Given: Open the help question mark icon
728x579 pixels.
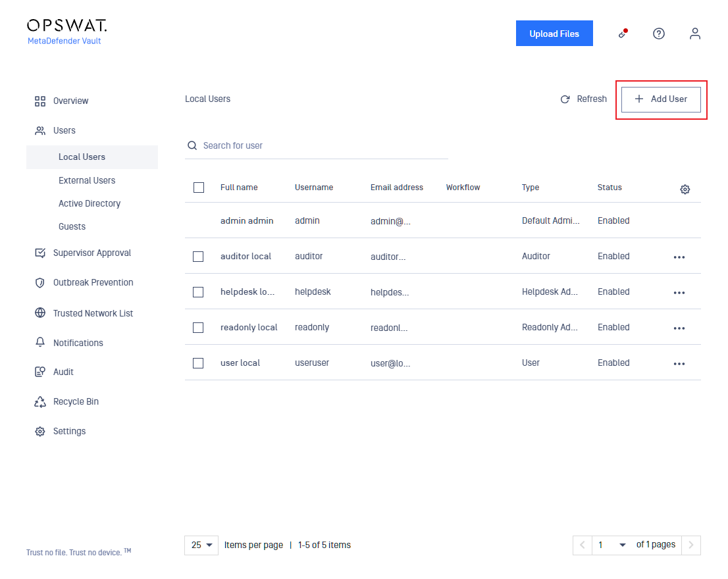Looking at the screenshot, I should click(658, 34).
